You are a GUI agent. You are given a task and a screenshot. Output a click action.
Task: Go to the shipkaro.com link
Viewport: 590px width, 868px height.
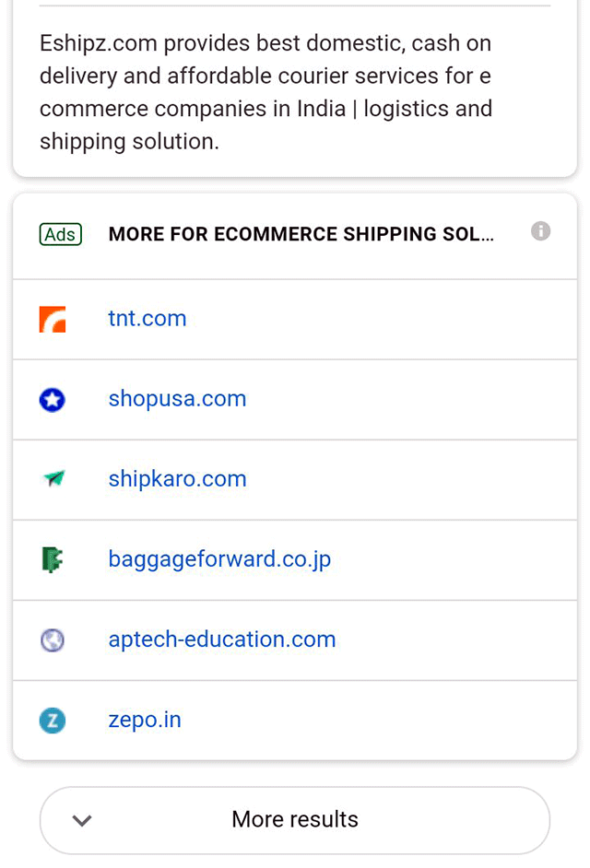[177, 479]
